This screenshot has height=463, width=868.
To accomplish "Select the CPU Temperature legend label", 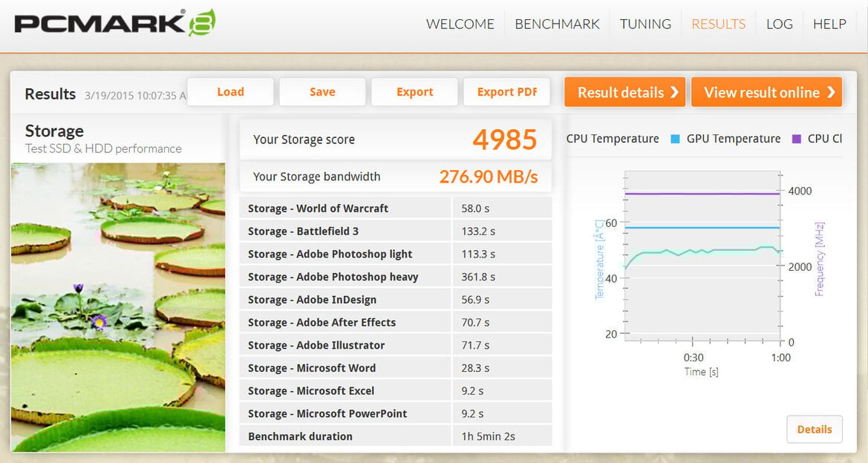I will 613,139.
